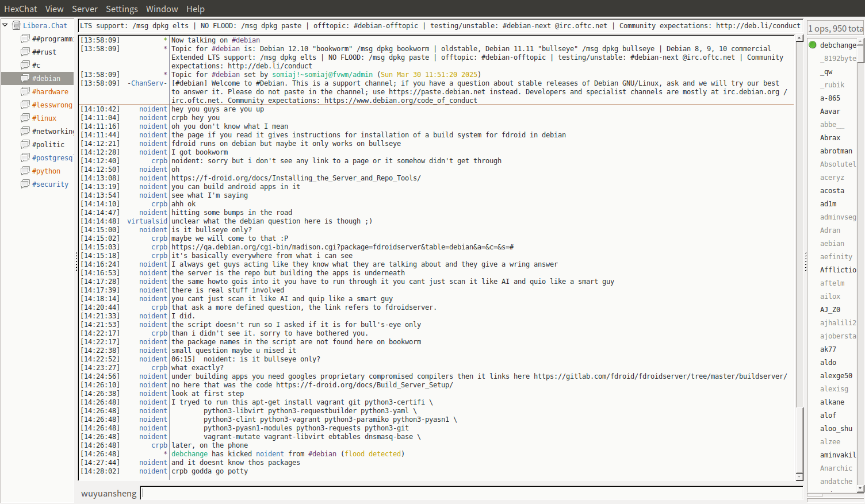Screen dimensions: 865x504
Task: Click the #debian channel icon
Action: click(x=25, y=78)
